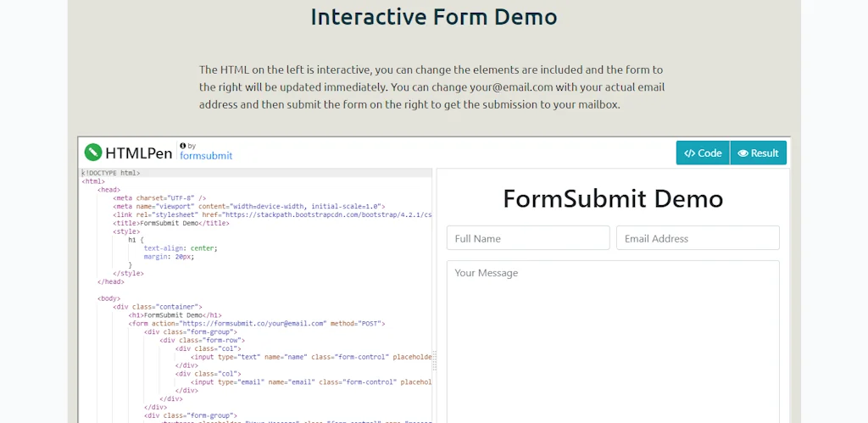Switch to the Result view button

tap(759, 153)
